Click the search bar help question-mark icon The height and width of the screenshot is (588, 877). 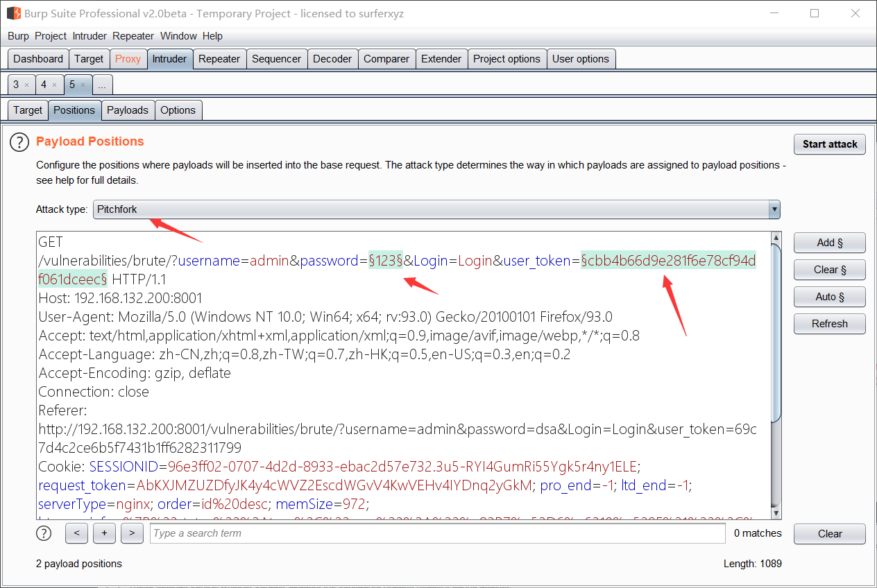pos(44,533)
